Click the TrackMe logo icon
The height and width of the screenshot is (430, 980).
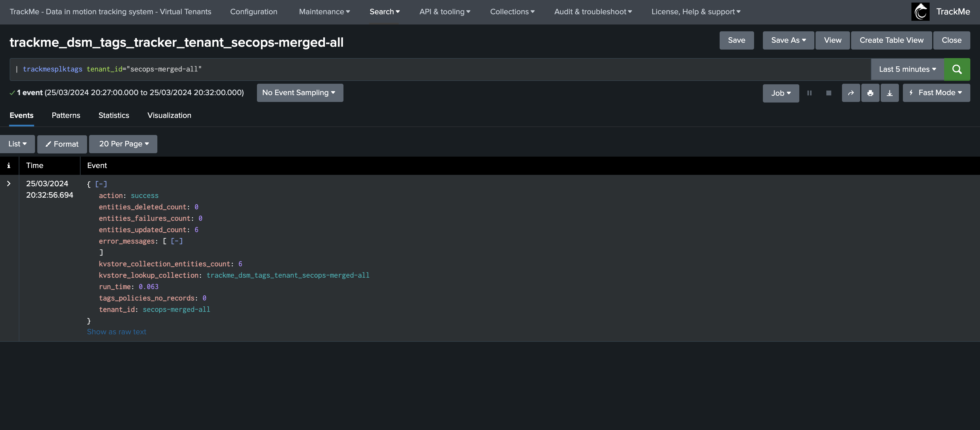pos(920,12)
